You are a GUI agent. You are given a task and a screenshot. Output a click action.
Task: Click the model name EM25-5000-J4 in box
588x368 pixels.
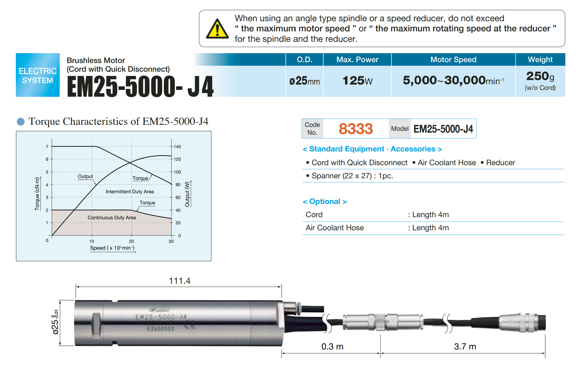click(443, 129)
